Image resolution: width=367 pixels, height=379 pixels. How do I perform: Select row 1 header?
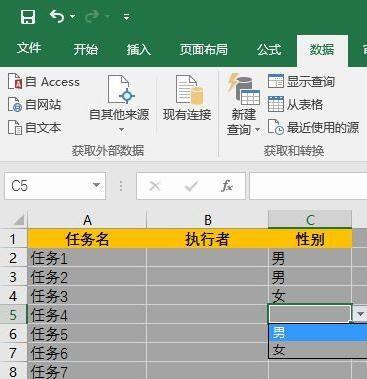[13, 239]
